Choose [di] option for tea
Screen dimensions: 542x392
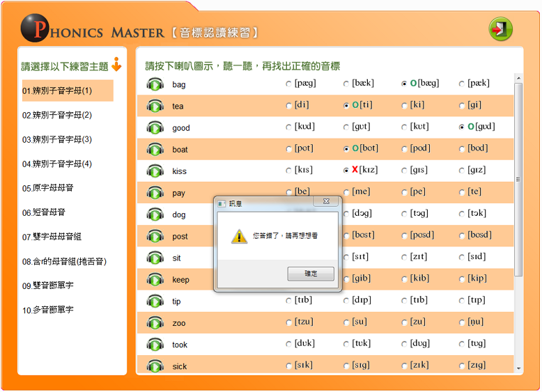coord(288,105)
